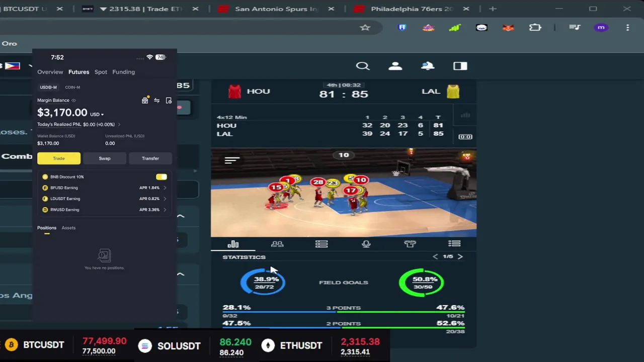Viewport: 644px width, 362px height.
Task: Click the 81 : 85 score display
Action: click(344, 94)
